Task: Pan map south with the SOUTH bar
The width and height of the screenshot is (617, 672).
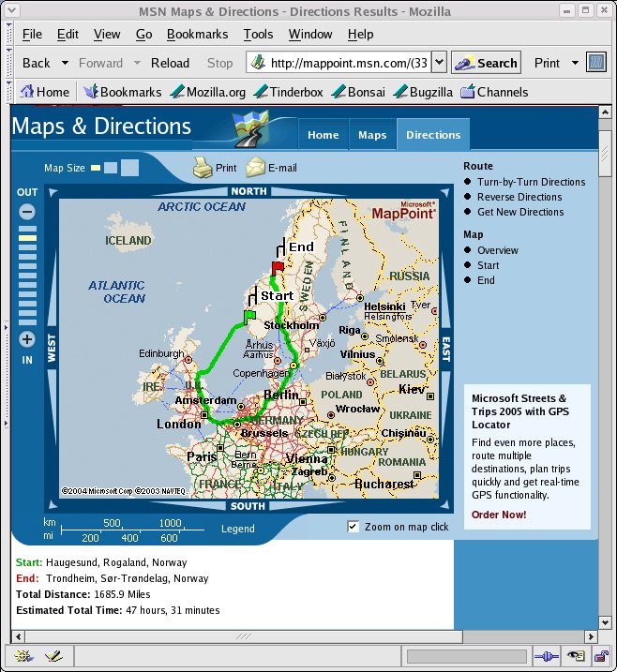Action: (x=248, y=506)
